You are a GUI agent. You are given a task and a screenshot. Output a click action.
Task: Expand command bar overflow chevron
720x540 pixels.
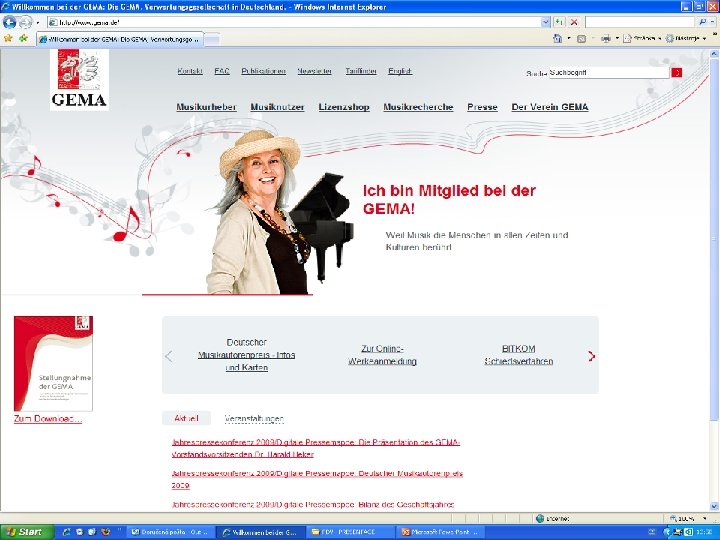pos(714,35)
